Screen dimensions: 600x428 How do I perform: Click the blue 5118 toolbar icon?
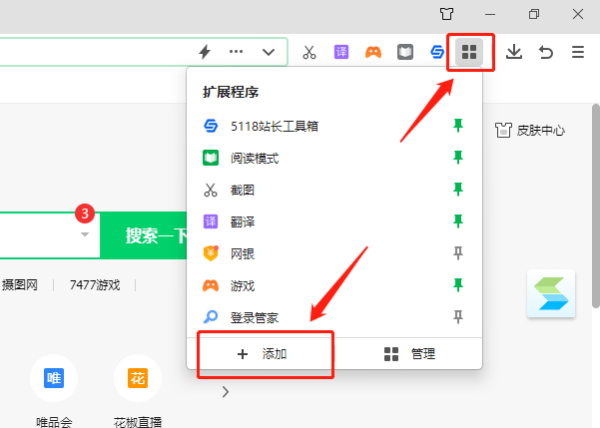point(437,52)
